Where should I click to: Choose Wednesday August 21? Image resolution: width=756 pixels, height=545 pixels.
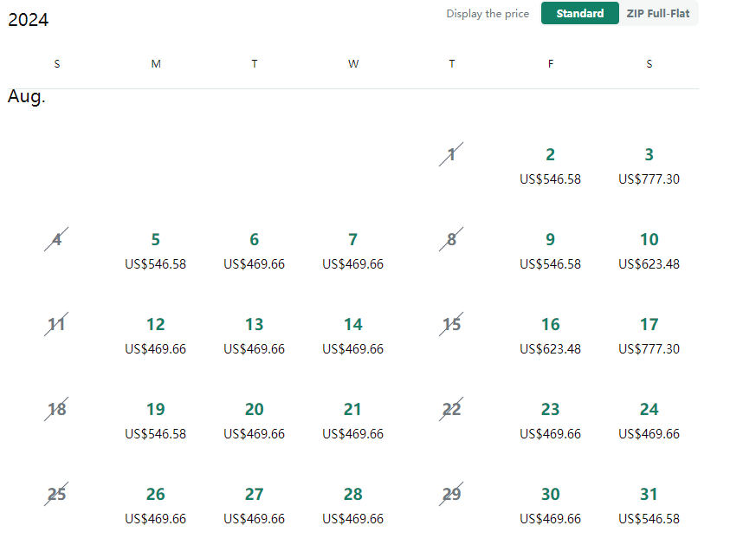click(353, 420)
